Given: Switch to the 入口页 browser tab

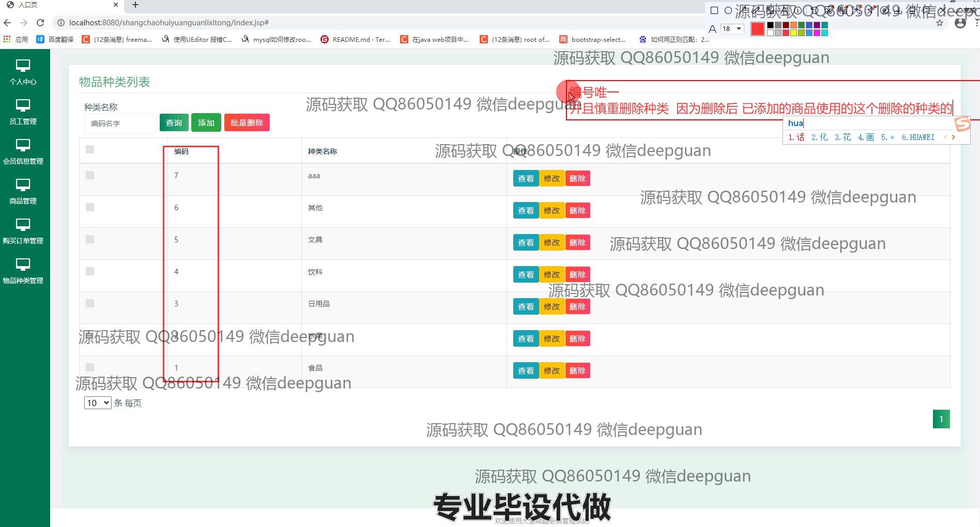Looking at the screenshot, I should [57, 5].
